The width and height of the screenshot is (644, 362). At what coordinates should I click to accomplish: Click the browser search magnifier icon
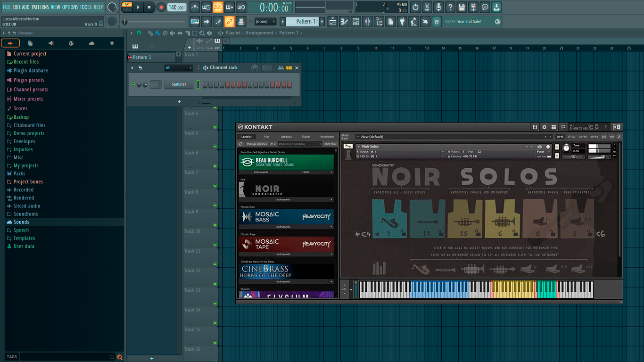click(120, 357)
